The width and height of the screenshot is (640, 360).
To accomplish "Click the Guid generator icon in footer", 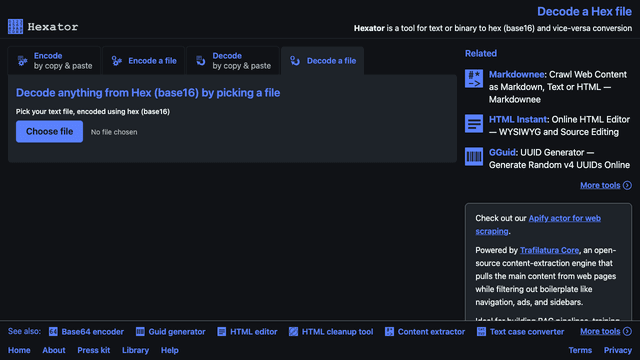I will coord(140,332).
